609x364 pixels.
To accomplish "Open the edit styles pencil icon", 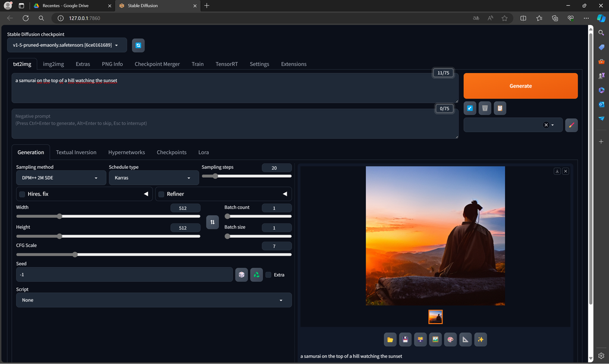I will (x=572, y=125).
